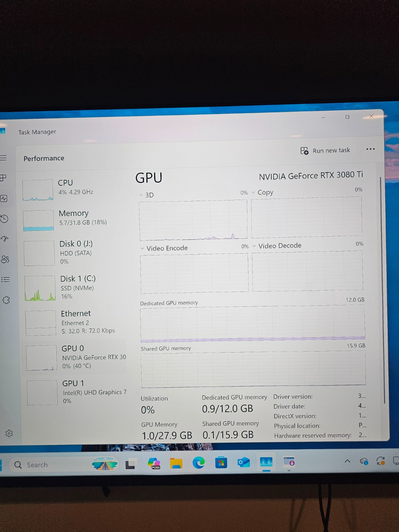
Task: Select the Memory performance entry
Action: (74, 220)
